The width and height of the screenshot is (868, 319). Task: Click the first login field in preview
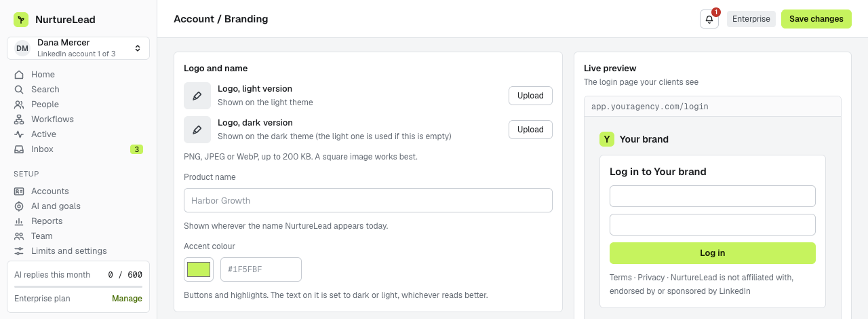[x=713, y=196]
